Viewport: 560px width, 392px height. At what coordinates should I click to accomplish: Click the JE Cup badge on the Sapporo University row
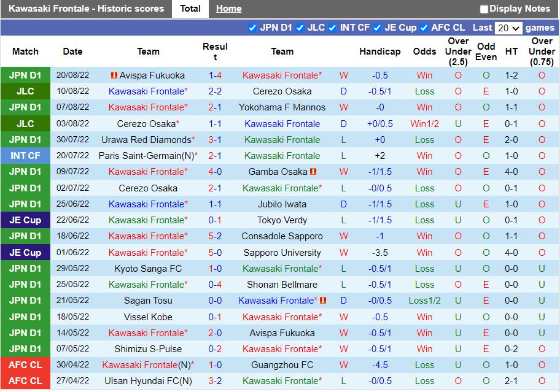pyautogui.click(x=25, y=252)
